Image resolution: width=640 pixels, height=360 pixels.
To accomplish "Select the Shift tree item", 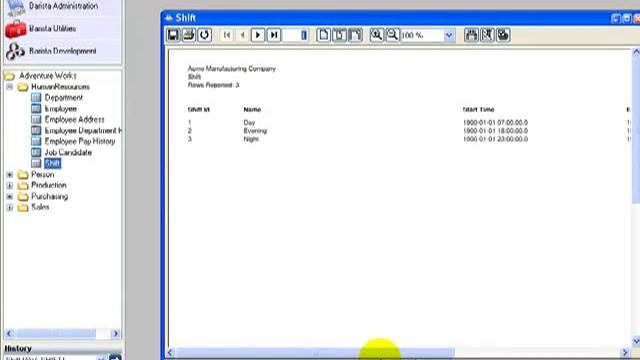I will pyautogui.click(x=53, y=164).
